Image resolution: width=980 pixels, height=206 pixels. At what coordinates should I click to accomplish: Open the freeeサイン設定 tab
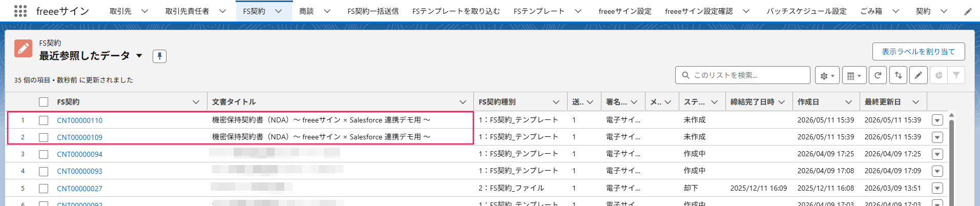pyautogui.click(x=625, y=11)
